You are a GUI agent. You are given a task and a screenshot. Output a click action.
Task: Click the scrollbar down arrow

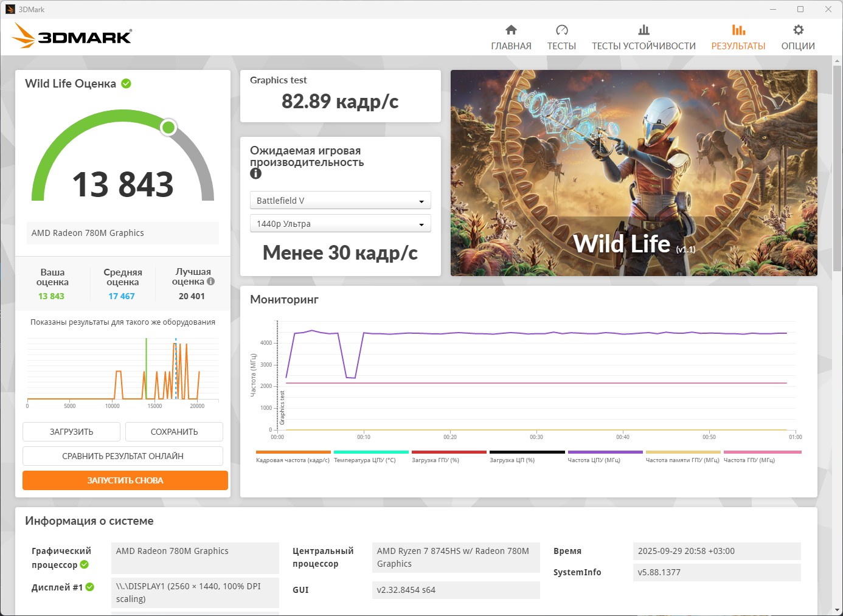pyautogui.click(x=838, y=611)
